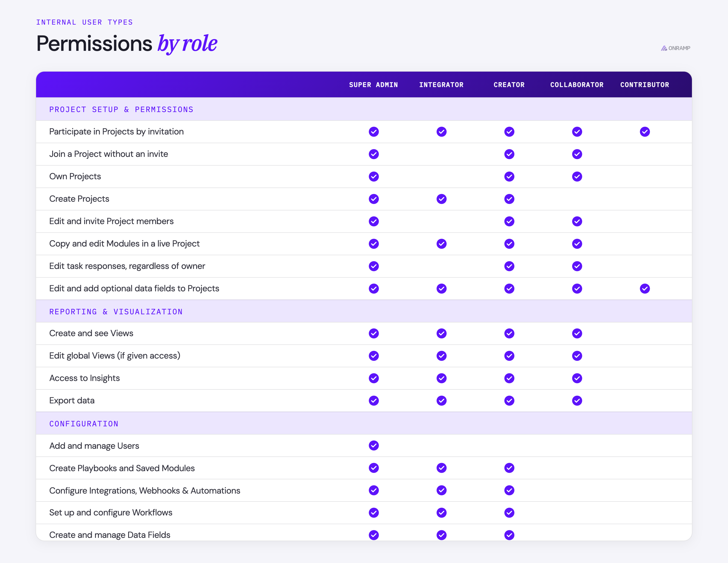Viewport: 728px width, 563px height.
Task: Select the INTEGRATOR column header
Action: coord(441,85)
